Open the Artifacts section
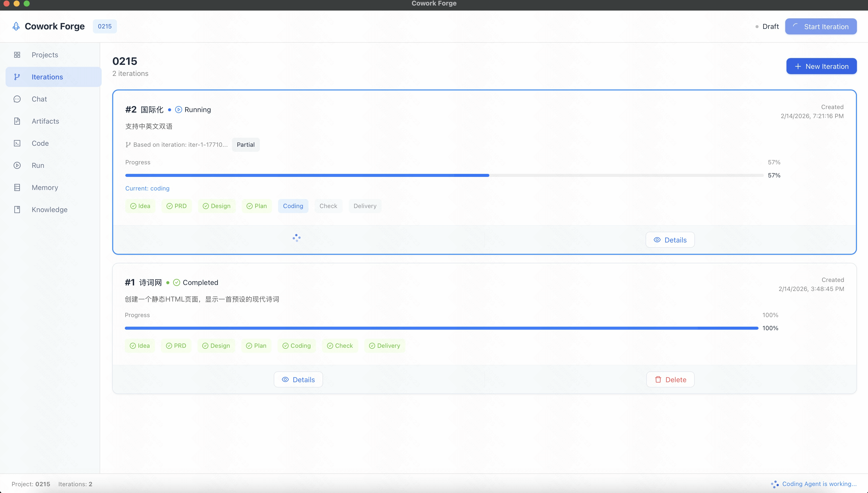This screenshot has height=493, width=868. 45,121
